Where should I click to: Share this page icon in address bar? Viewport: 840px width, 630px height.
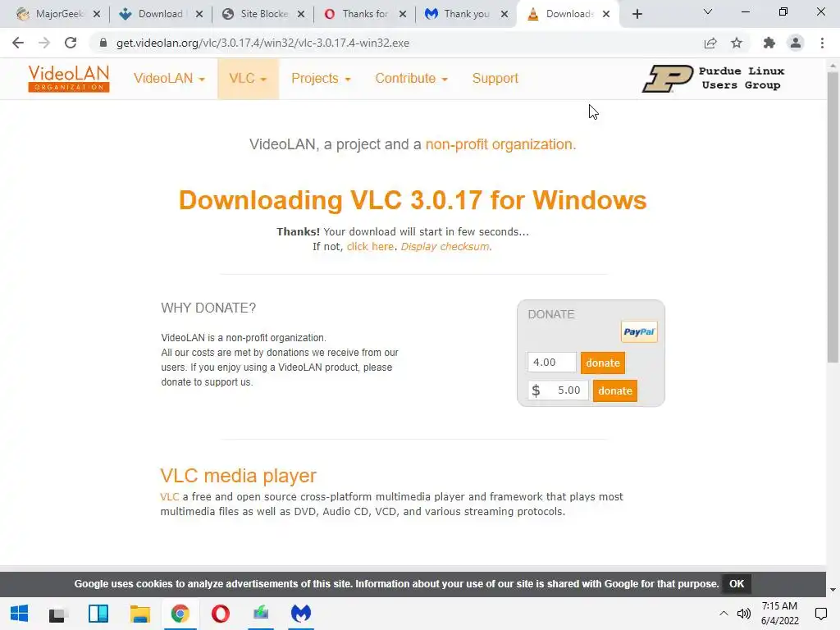click(710, 43)
